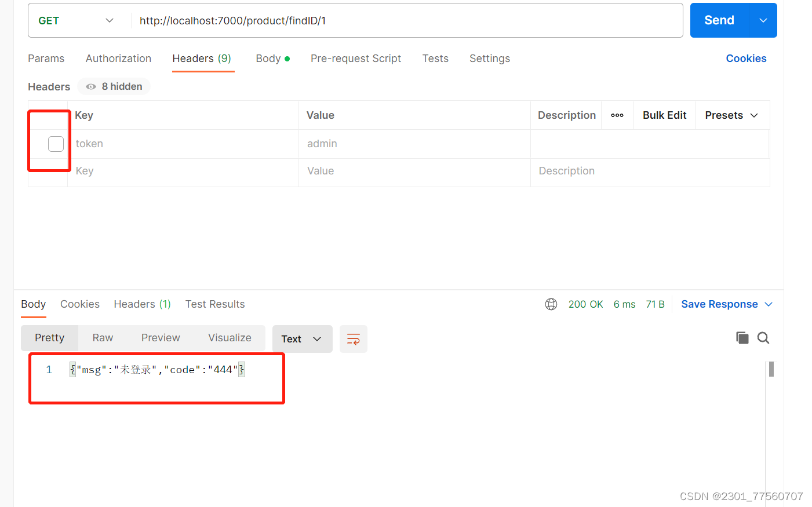
Task: Enable the token header checkbox
Action: [x=56, y=144]
